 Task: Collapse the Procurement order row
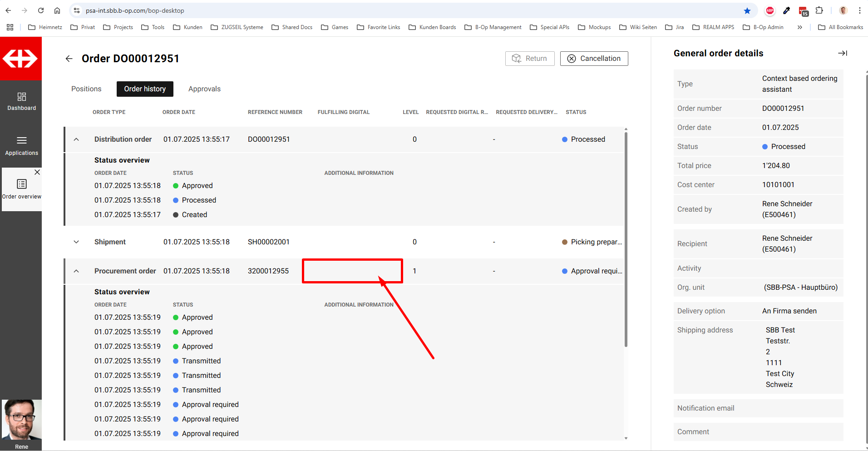click(x=76, y=271)
